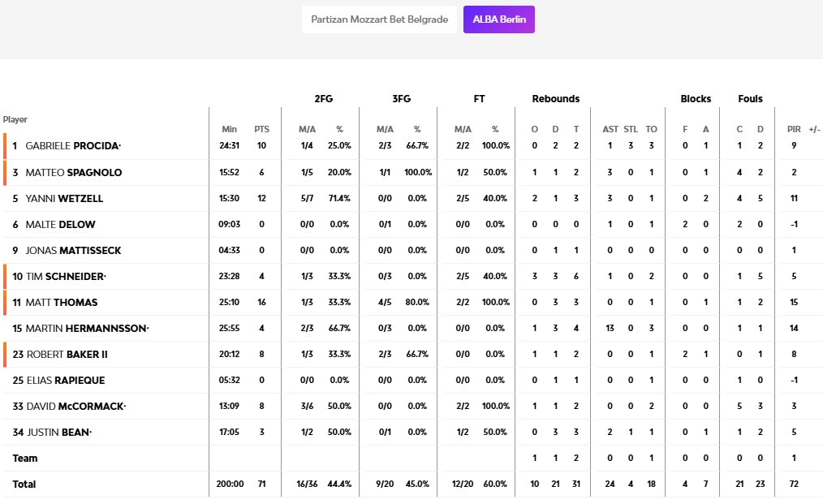Click on Matteo Spagnolo's name
The width and height of the screenshot is (823, 504).
74,173
